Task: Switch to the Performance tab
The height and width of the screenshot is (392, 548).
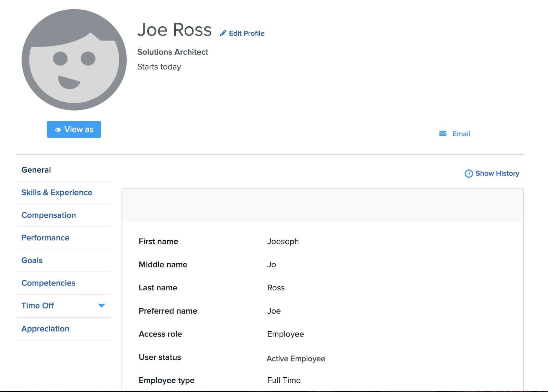Action: [45, 238]
